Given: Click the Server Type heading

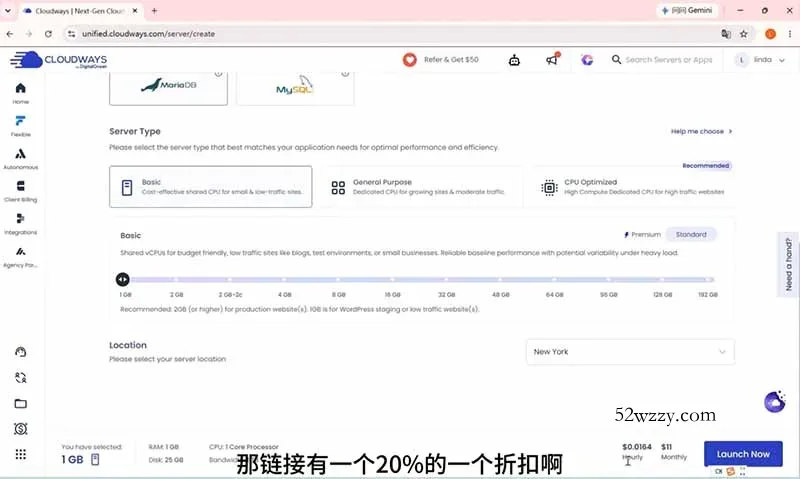Looking at the screenshot, I should [x=135, y=132].
